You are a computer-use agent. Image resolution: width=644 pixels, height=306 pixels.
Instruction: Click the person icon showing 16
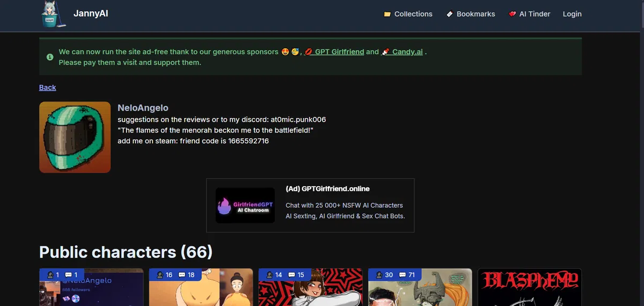click(x=160, y=275)
